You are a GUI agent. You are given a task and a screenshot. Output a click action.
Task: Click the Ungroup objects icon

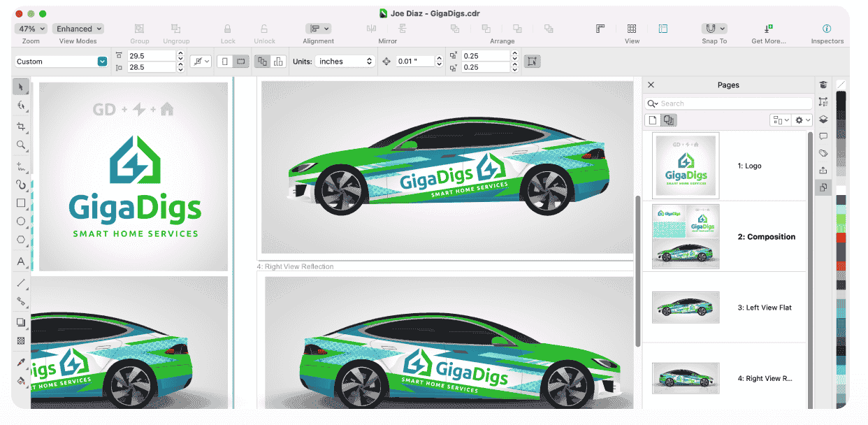tap(175, 29)
